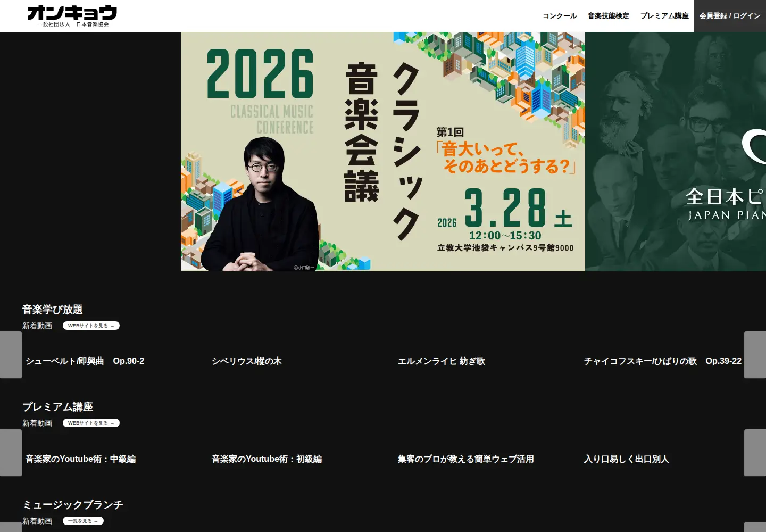Click the 会員登録 / ログイン button
766x532 pixels.
tap(730, 16)
